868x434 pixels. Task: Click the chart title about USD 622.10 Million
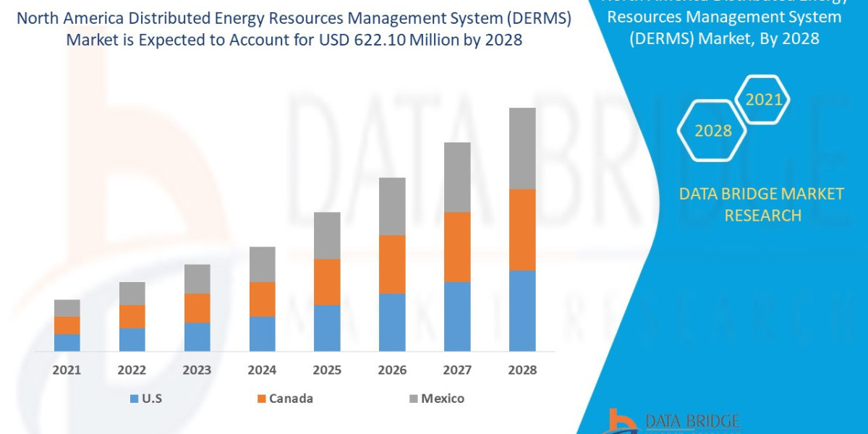tap(294, 30)
